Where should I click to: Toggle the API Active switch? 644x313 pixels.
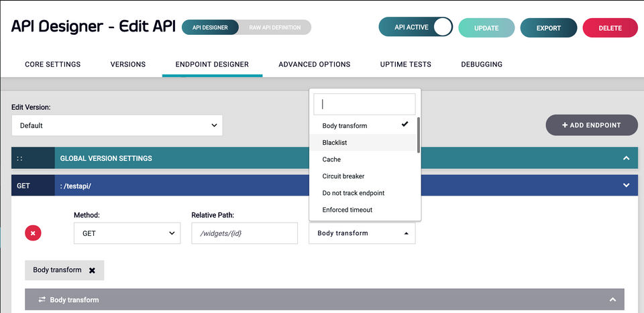(442, 27)
